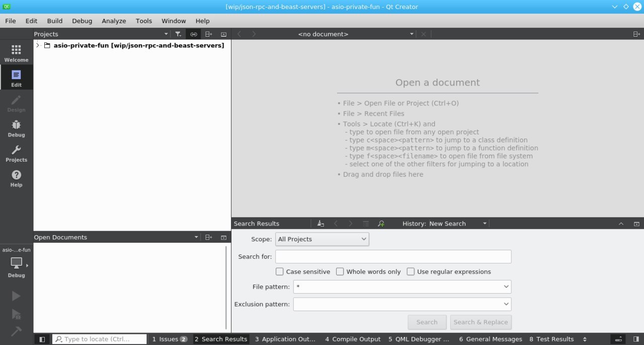644x345 pixels.
Task: Split the Open Documents panel
Action: [x=209, y=237]
